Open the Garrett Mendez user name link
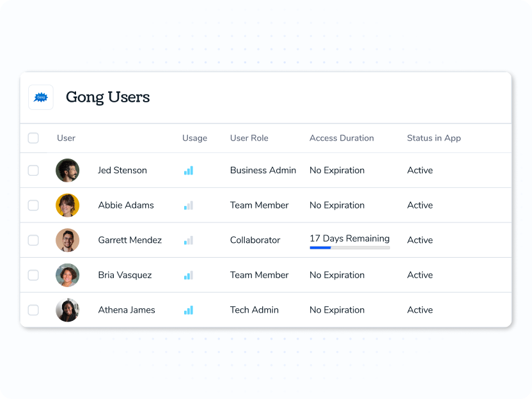 130,240
